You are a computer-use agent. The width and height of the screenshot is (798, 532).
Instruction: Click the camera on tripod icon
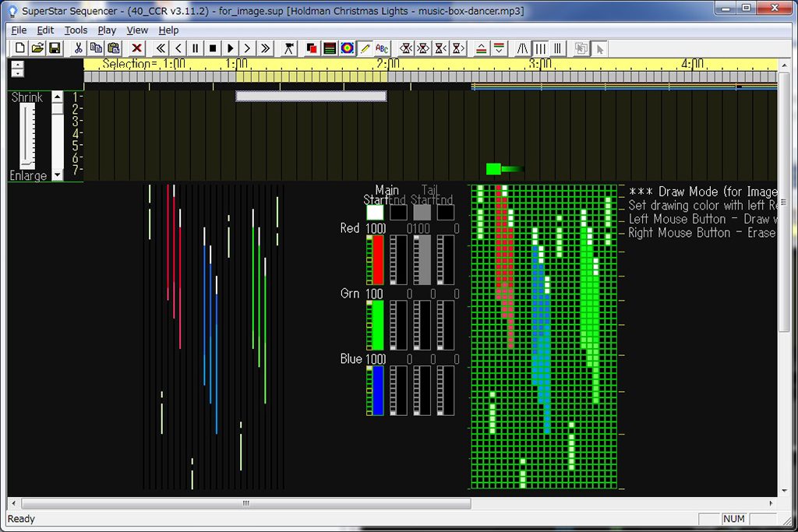coord(289,48)
